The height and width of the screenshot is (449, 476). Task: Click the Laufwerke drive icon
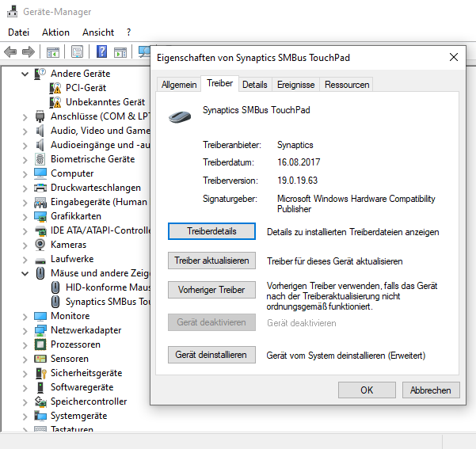(x=40, y=260)
